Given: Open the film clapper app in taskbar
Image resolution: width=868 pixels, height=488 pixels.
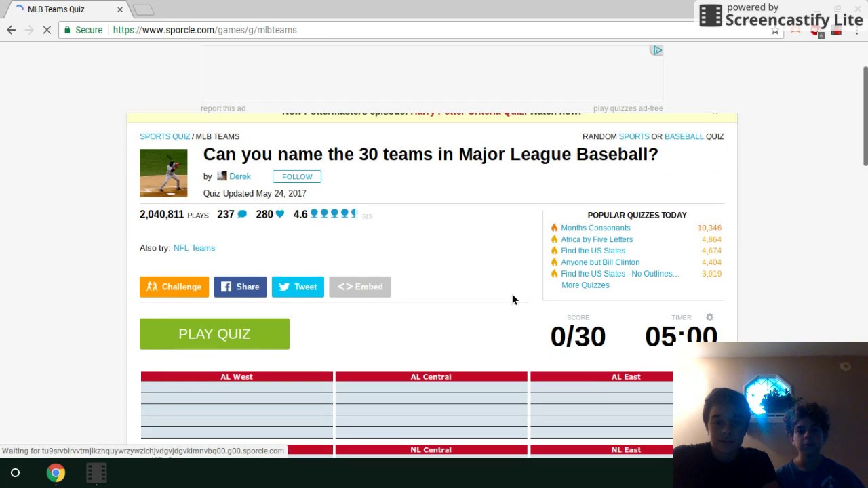Looking at the screenshot, I should click(96, 472).
